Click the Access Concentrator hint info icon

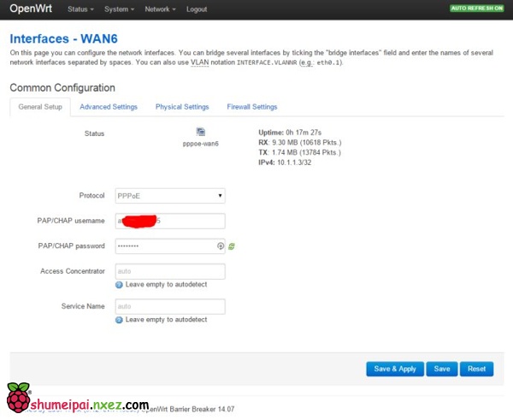tap(119, 285)
